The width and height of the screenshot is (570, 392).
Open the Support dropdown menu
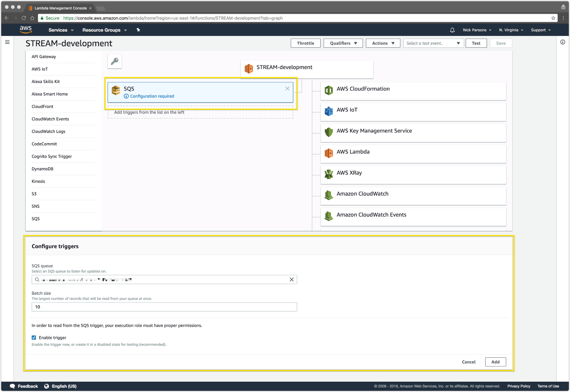coord(541,30)
